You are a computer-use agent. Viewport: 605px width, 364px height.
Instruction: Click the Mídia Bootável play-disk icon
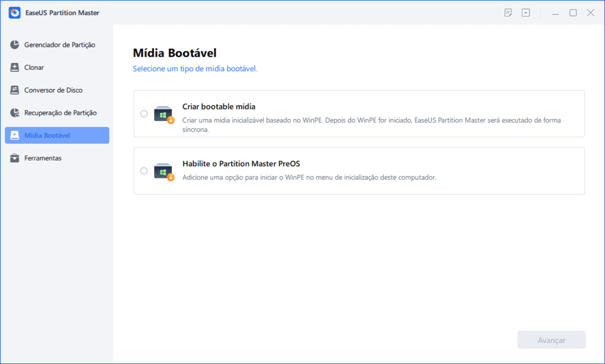[15, 135]
